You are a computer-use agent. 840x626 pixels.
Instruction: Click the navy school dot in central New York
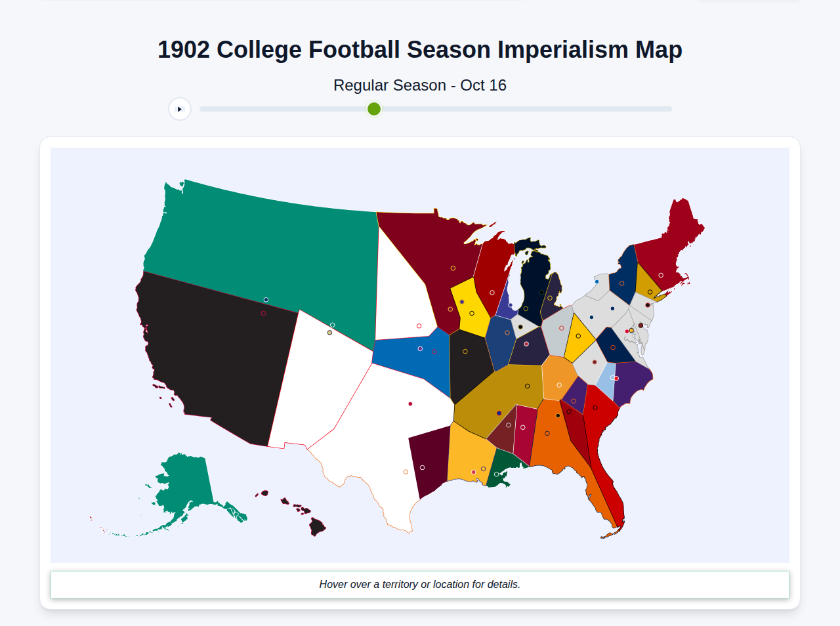click(612, 308)
